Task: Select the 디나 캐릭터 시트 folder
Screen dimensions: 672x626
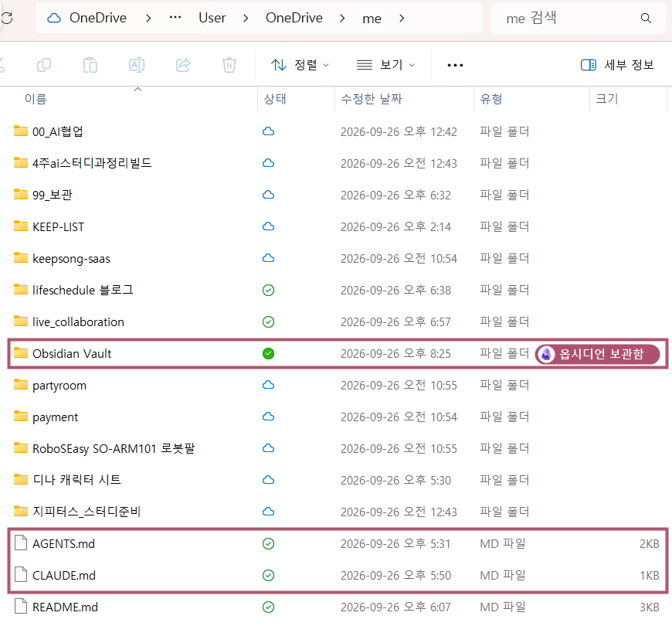Action: [x=76, y=480]
